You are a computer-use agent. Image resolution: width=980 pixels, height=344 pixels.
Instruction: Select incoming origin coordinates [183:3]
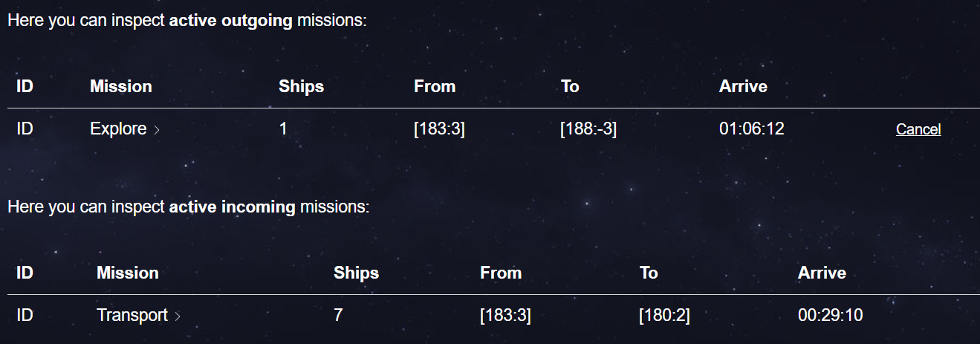505,316
